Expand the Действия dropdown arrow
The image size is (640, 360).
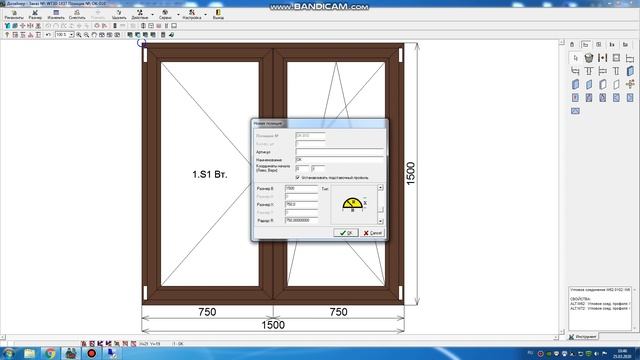153,15
